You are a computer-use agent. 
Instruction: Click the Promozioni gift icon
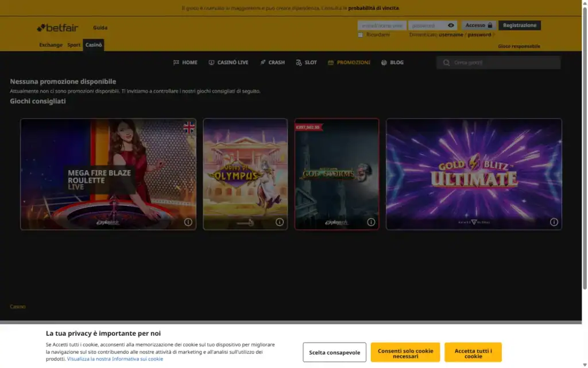coord(331,62)
